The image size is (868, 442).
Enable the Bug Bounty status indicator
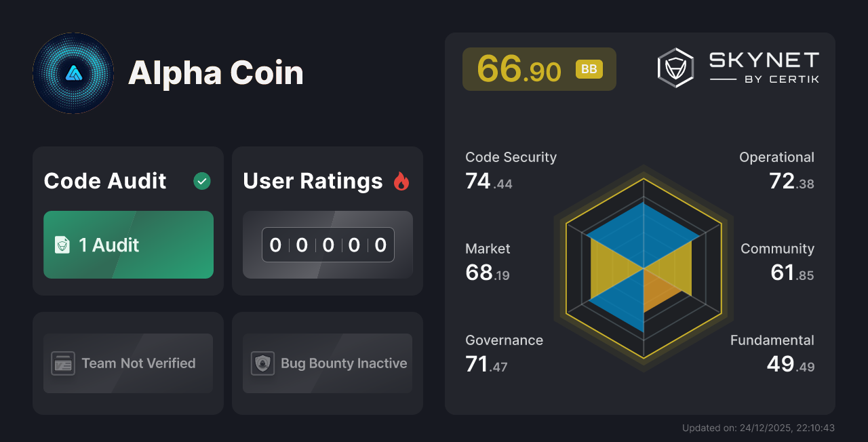pos(327,363)
